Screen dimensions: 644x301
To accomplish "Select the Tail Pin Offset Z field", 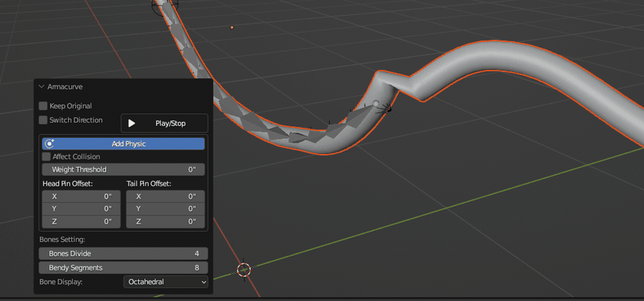I will point(166,222).
